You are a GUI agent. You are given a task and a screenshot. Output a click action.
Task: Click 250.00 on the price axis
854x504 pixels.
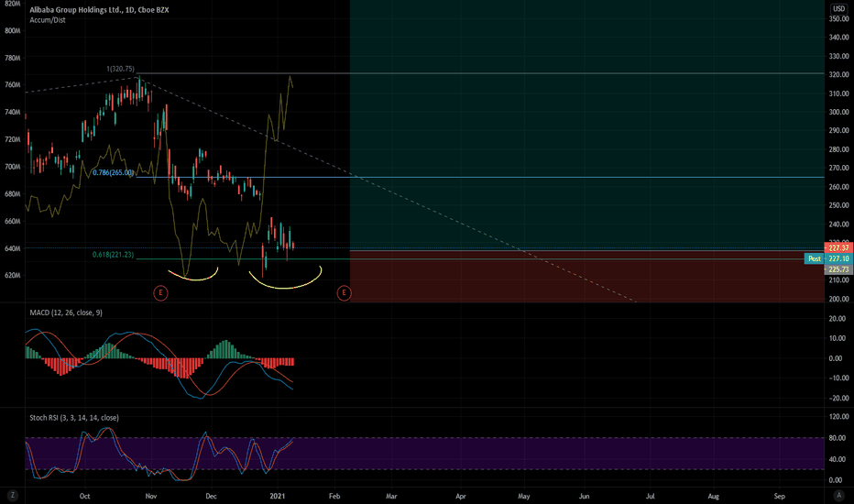pyautogui.click(x=838, y=205)
